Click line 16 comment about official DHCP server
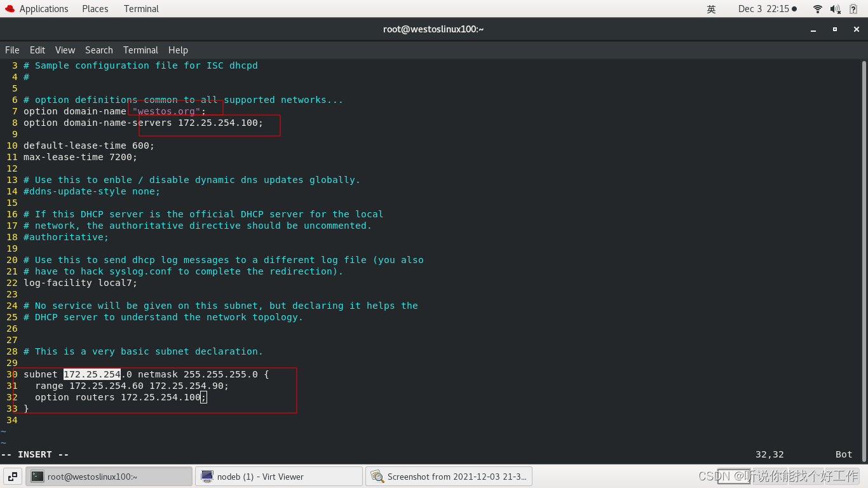The image size is (868, 488). (x=203, y=214)
